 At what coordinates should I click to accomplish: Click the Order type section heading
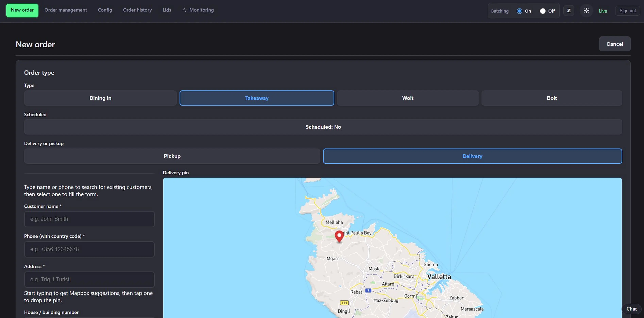click(x=39, y=73)
